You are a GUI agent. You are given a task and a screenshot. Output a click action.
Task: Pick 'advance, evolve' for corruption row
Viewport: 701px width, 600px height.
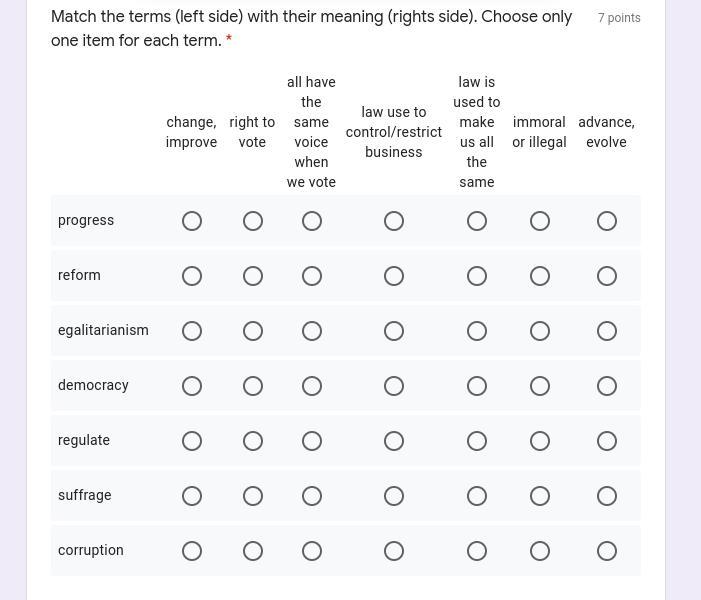[x=607, y=551]
